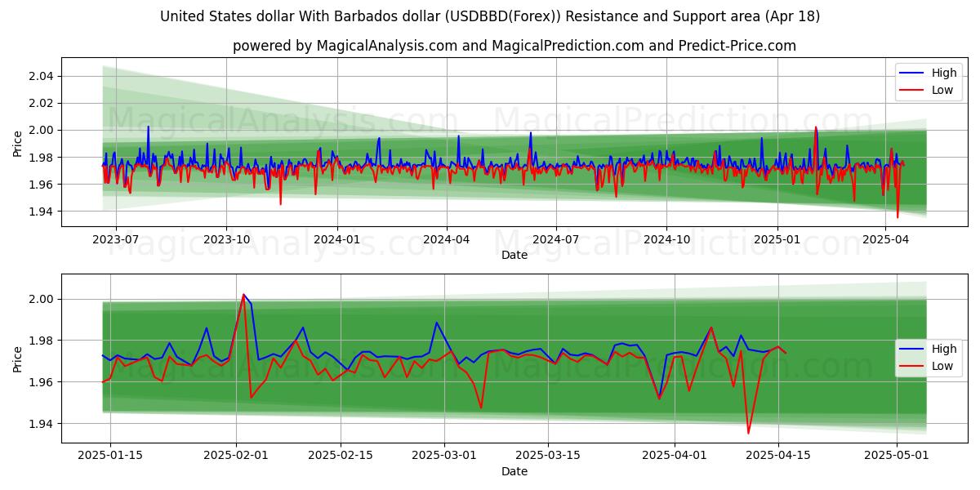980x490 pixels.
Task: Click the upper chart 'Date' axis label
Action: pyautogui.click(x=514, y=255)
